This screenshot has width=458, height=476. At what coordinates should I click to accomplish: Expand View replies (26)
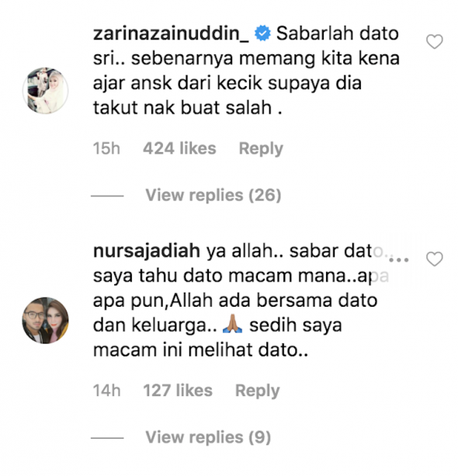[x=213, y=195]
